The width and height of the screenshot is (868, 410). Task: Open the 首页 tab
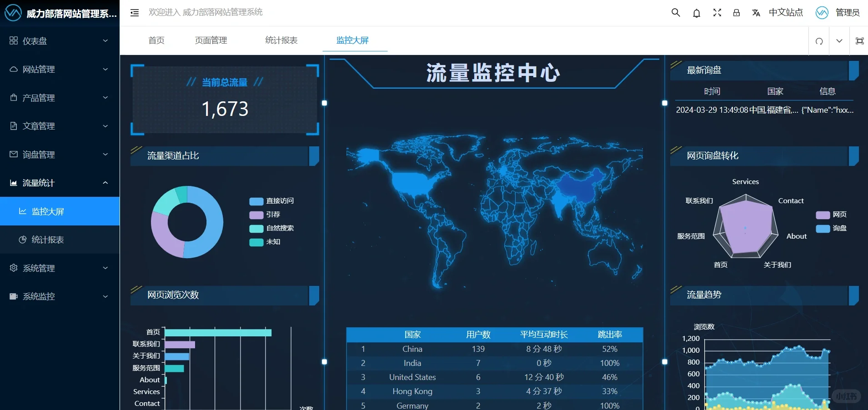[156, 40]
